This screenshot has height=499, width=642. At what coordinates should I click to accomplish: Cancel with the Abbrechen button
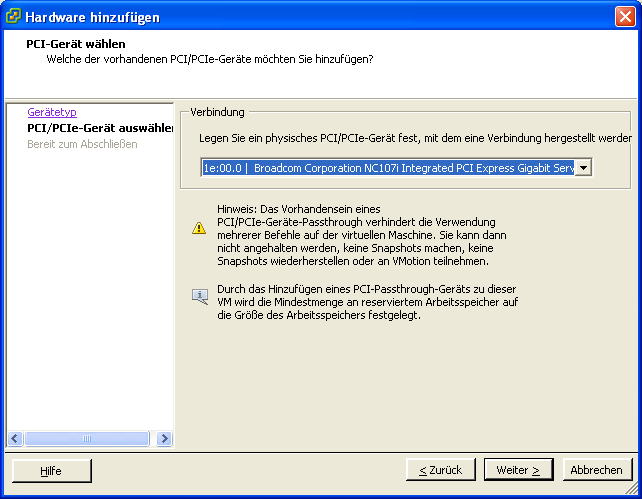point(597,470)
